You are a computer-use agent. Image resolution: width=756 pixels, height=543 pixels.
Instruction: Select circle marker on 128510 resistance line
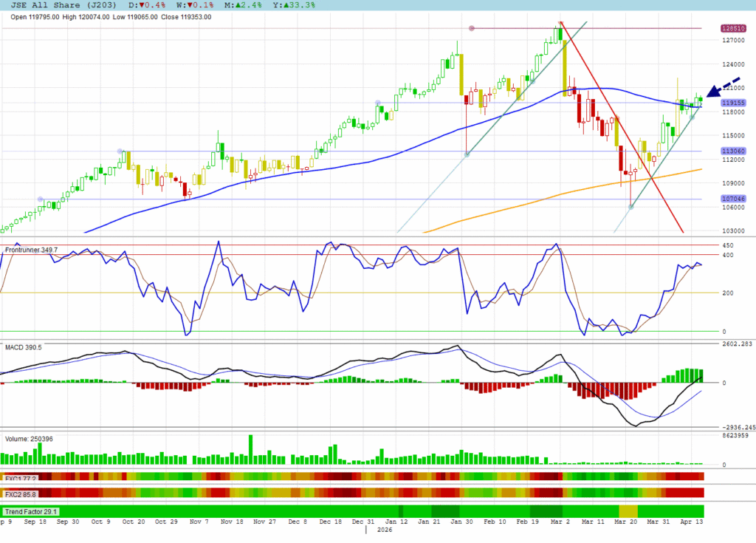click(472, 29)
